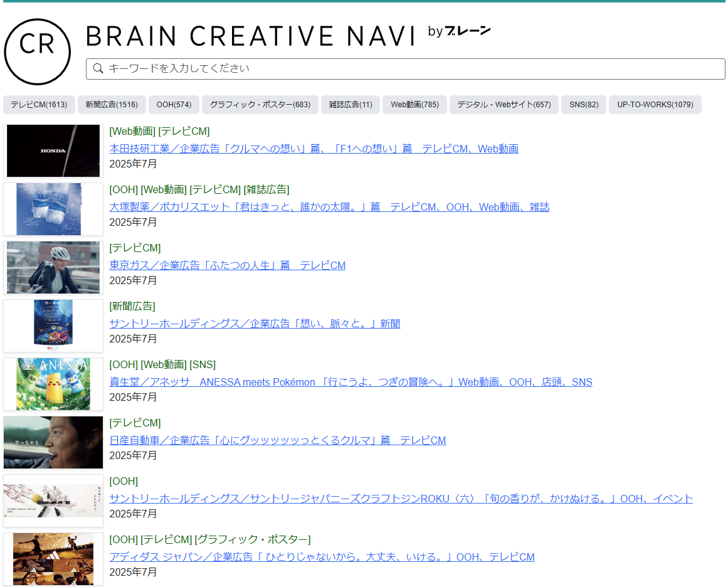Filter by Web動画(785) tag
The image size is (728, 587).
point(414,105)
